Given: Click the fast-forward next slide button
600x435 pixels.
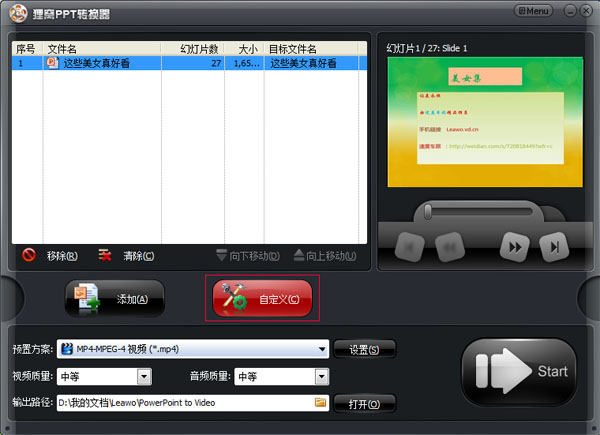Looking at the screenshot, I should [515, 248].
